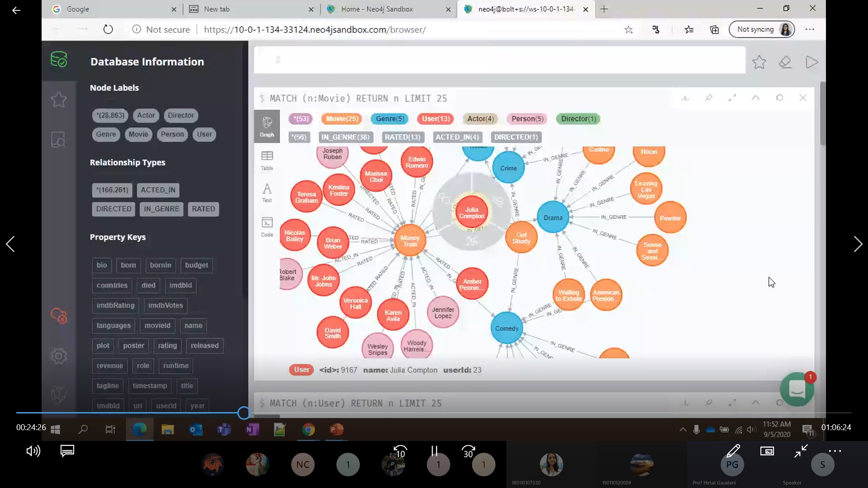Collapse the Movie query result frame

pyautogui.click(x=755, y=98)
